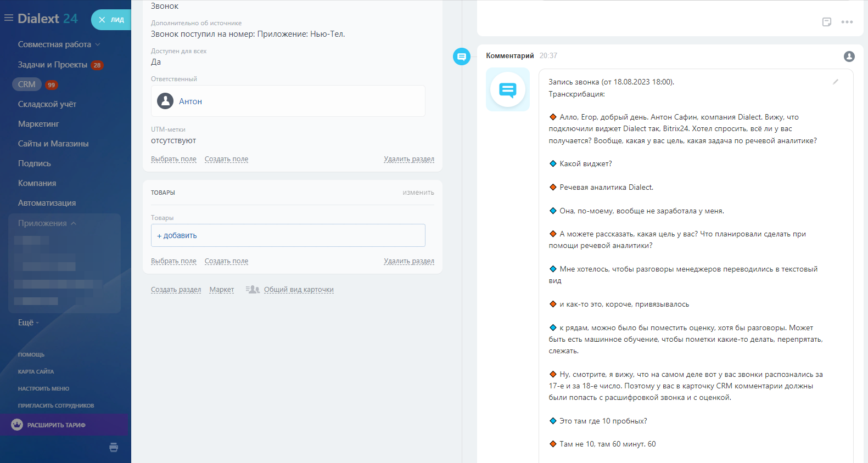Viewport: 868px width, 463px height.
Task: Close the lead card via ЛИД button
Action: coord(111,20)
